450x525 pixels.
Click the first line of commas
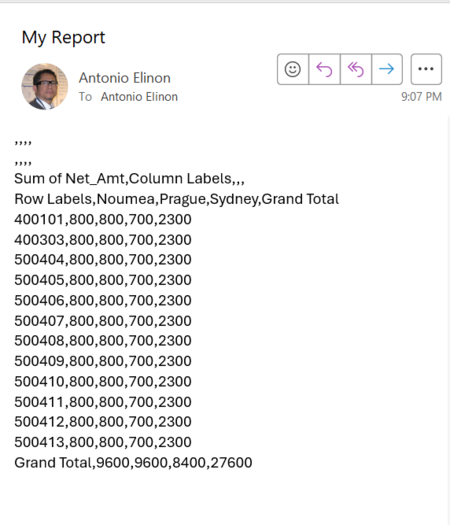coord(23,143)
